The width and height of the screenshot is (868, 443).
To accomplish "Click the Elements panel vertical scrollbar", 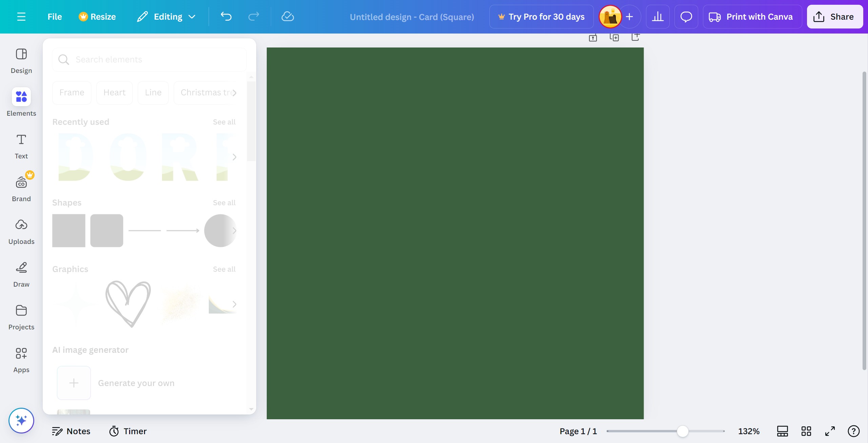I will pyautogui.click(x=251, y=121).
